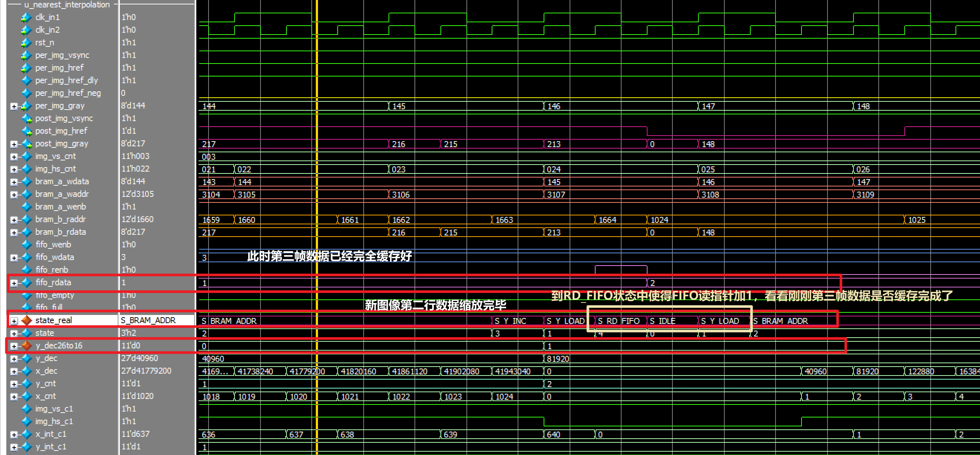This screenshot has height=455, width=980.
Task: Select the fifo_wdata signal row
Action: [x=55, y=257]
